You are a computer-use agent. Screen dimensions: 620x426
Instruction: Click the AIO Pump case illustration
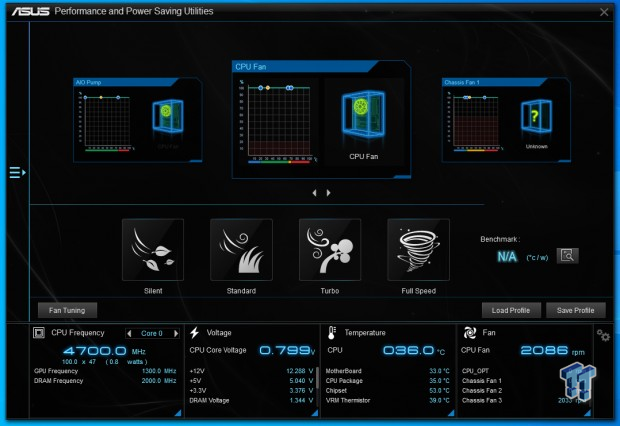(x=168, y=116)
